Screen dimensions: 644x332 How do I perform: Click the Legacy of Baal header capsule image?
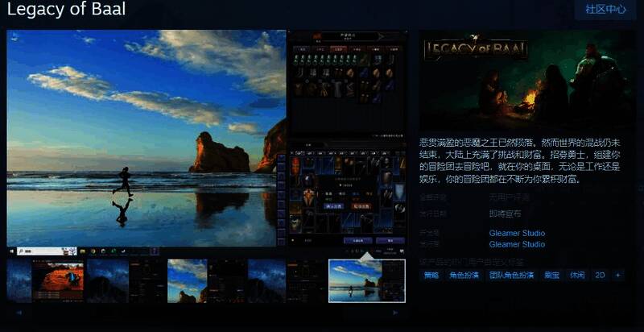pos(526,80)
